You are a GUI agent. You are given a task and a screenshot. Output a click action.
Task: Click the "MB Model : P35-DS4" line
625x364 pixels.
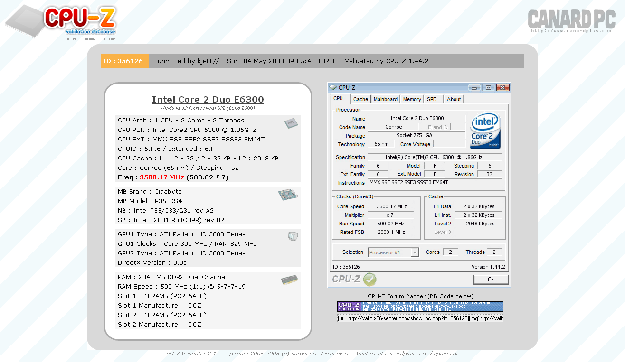[x=150, y=201]
